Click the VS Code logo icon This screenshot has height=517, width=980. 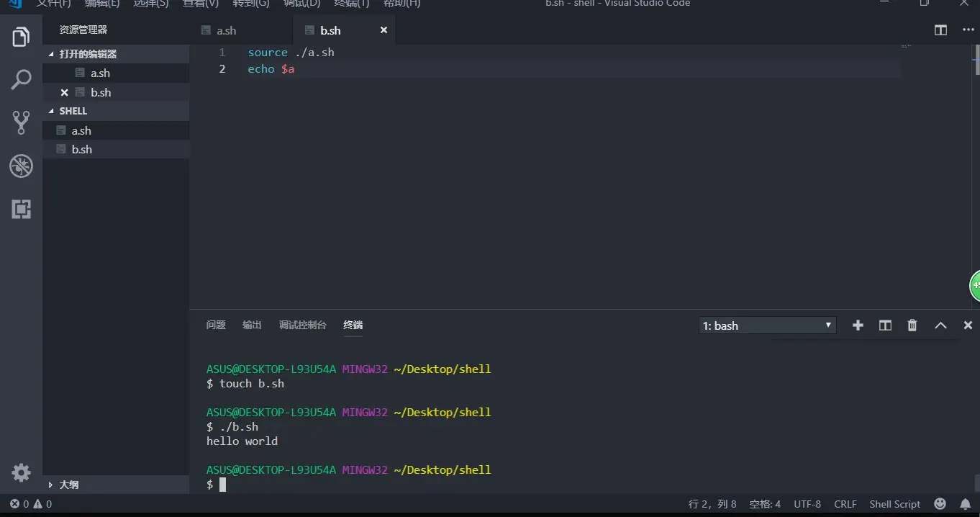pyautogui.click(x=15, y=4)
